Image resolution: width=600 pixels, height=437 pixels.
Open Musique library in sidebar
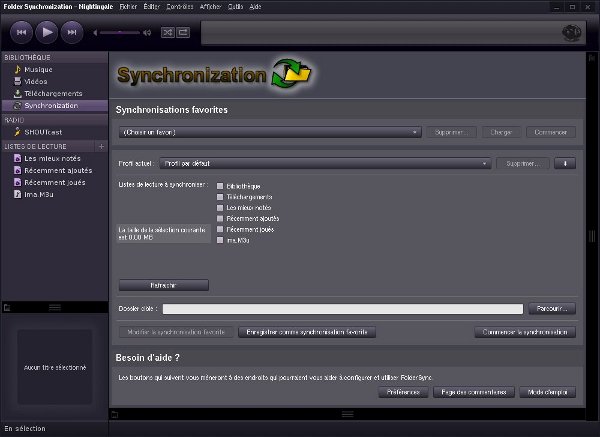coord(39,69)
